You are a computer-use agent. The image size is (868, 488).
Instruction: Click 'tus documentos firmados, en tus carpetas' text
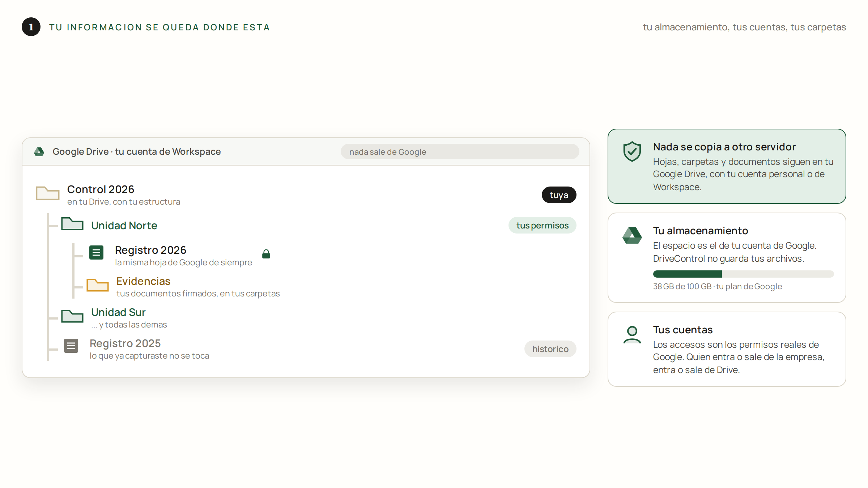(198, 294)
